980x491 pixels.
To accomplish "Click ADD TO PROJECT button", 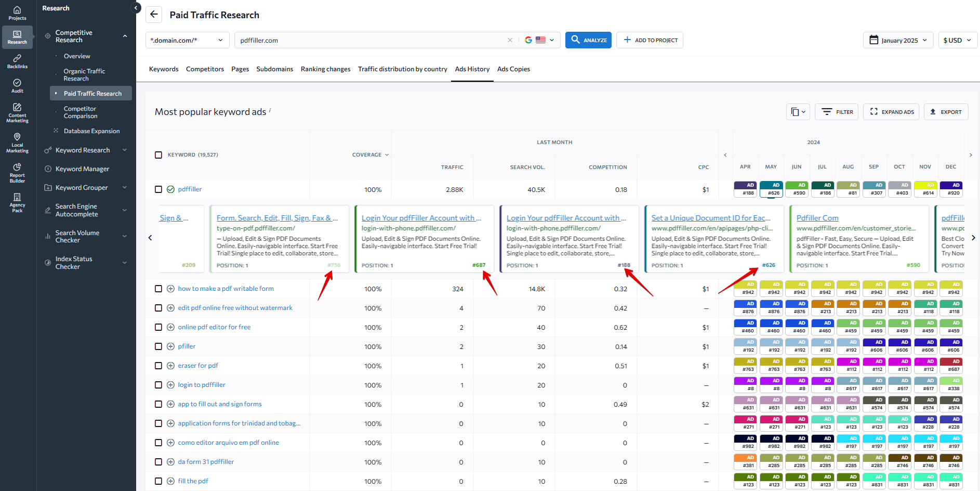I will point(650,40).
